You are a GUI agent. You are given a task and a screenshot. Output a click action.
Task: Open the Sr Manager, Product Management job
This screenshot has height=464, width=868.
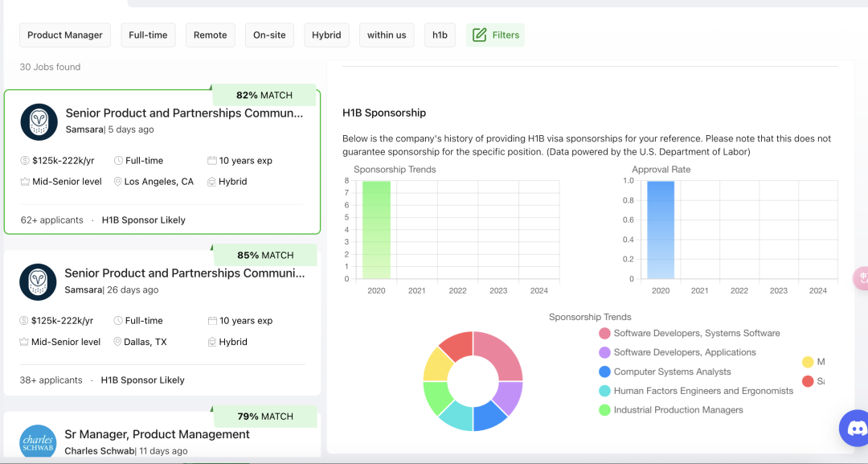coord(157,434)
